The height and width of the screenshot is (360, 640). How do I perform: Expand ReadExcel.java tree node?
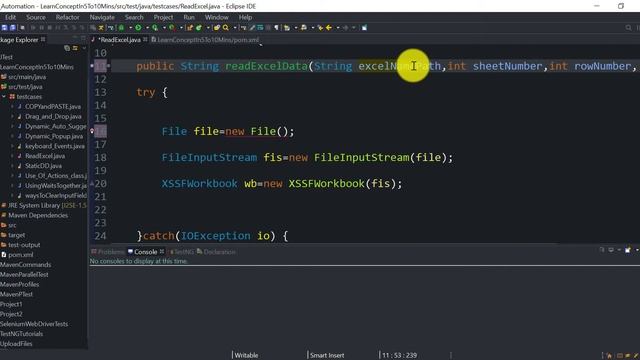point(12,156)
